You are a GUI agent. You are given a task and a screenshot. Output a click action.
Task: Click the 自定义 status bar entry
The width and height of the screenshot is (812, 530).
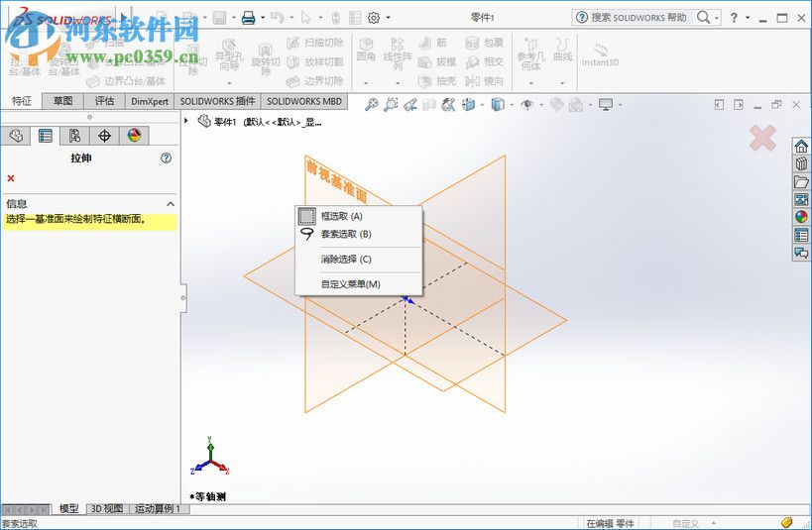(685, 523)
